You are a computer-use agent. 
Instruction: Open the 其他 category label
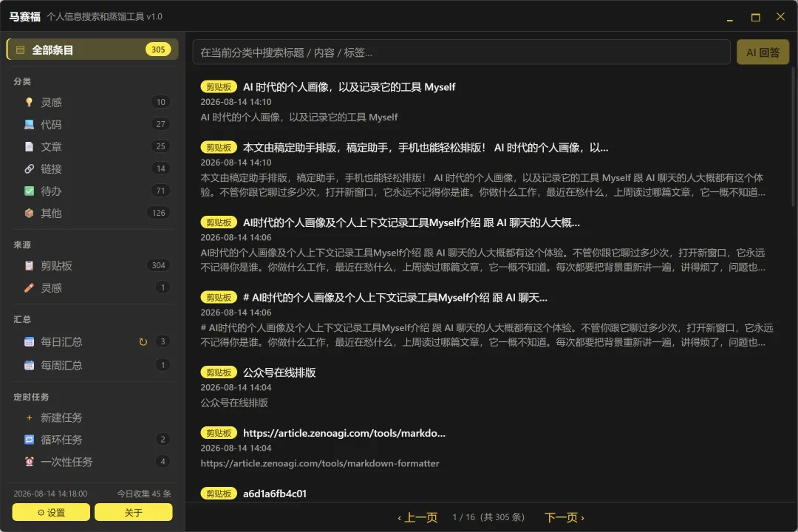52,213
